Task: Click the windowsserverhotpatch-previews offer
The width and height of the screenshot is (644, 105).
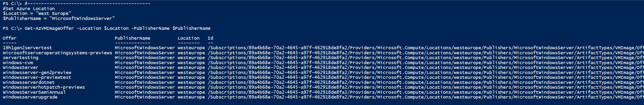Action: point(44,87)
